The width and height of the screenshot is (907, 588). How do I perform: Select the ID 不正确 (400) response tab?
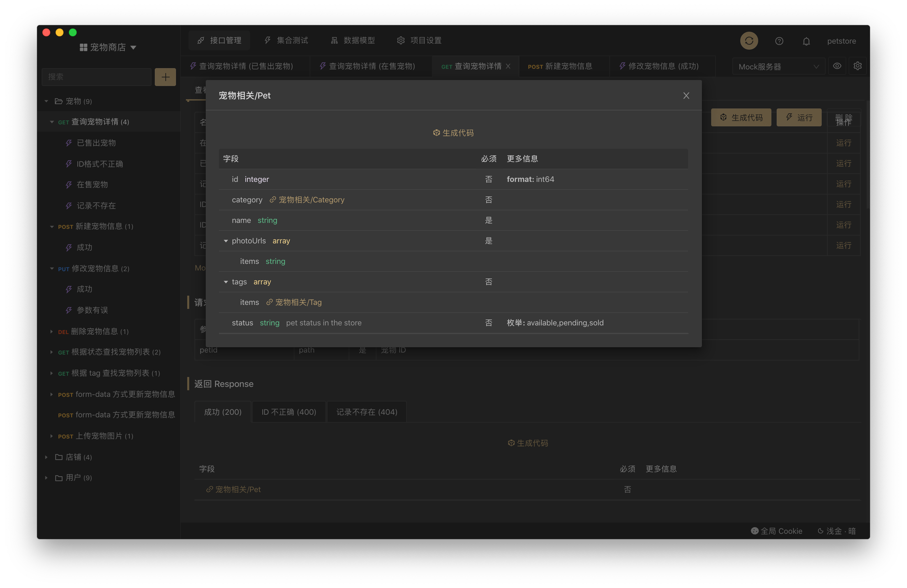pyautogui.click(x=289, y=411)
